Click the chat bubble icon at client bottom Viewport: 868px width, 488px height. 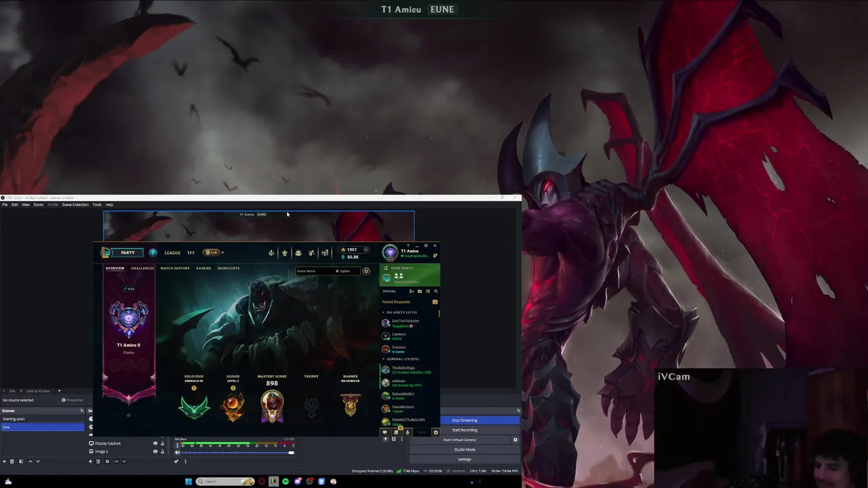[384, 432]
